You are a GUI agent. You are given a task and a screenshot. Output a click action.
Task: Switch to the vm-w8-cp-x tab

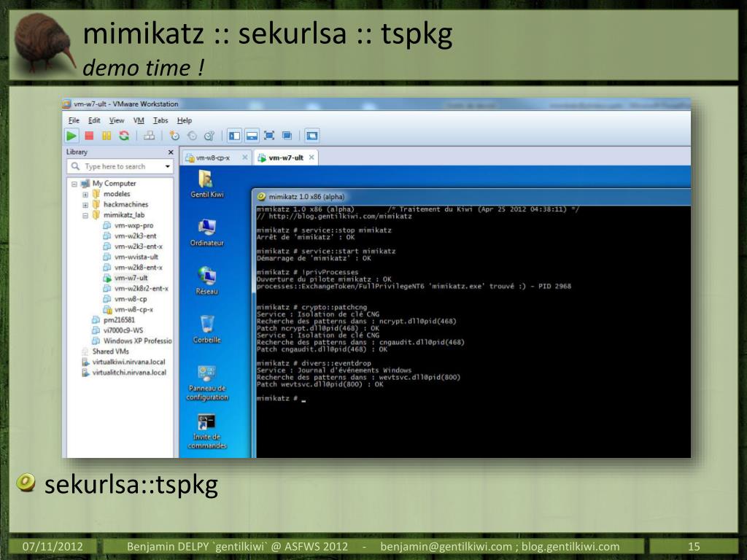[212, 157]
